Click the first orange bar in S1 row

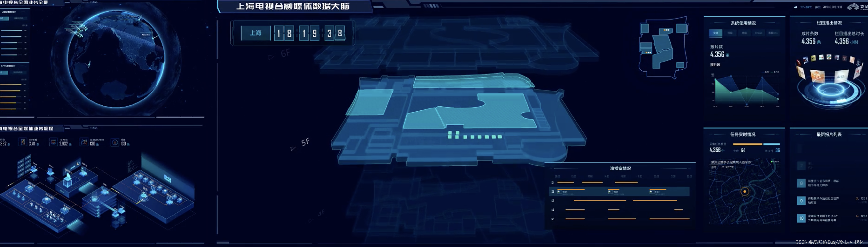[565, 182]
